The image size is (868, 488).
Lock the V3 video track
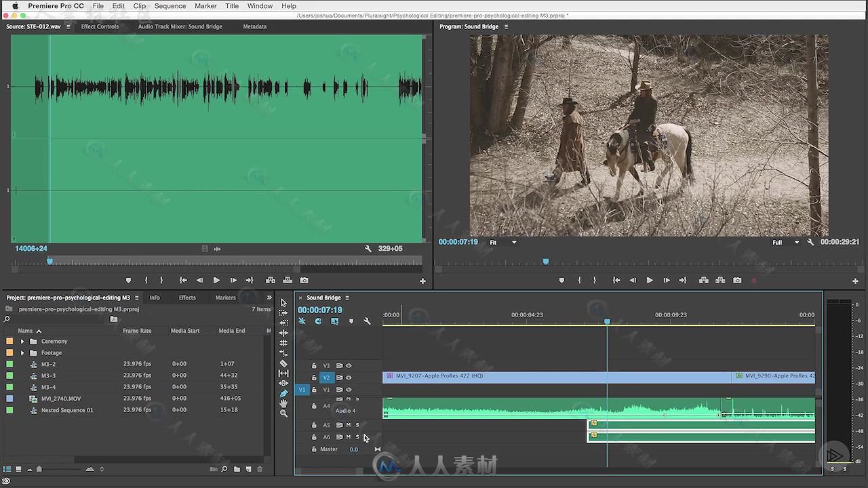tap(314, 366)
